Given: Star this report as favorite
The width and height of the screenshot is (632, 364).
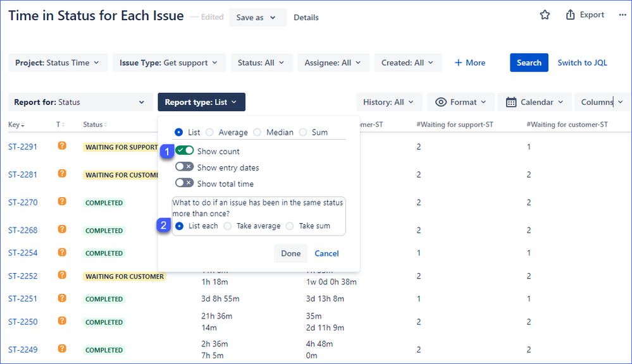Looking at the screenshot, I should [x=545, y=15].
